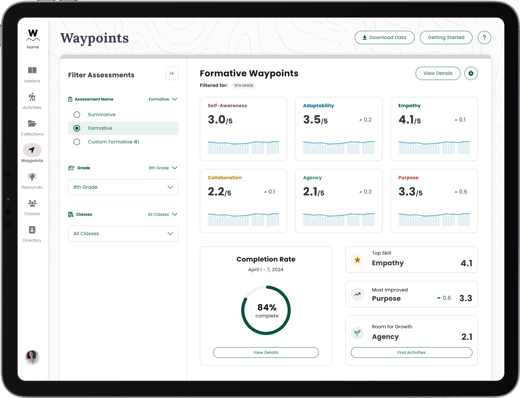Open the 8th Grade dropdown box
The height and width of the screenshot is (398, 520).
point(123,187)
